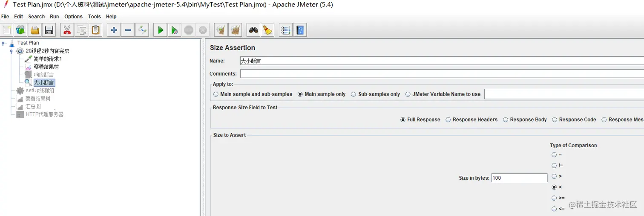Select Main sample and sub-samples radio

(x=216, y=94)
